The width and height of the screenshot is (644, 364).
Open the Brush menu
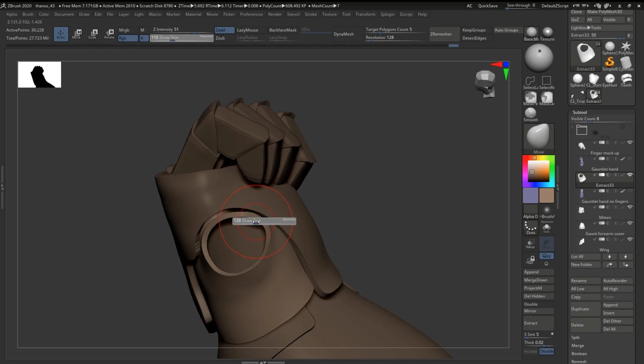pos(28,14)
